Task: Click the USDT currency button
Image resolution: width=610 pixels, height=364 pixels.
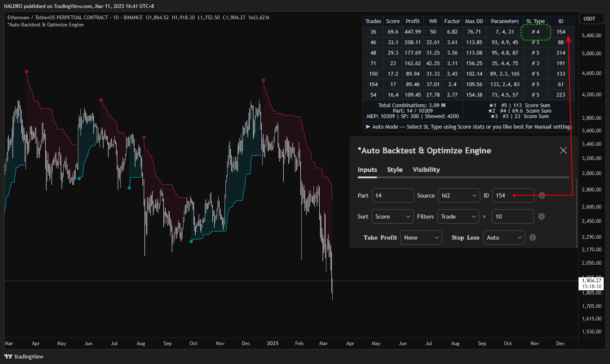Action: point(591,18)
